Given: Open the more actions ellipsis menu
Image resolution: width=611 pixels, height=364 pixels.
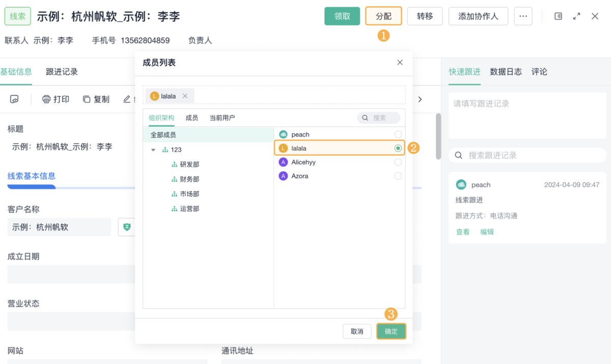Looking at the screenshot, I should pos(523,16).
